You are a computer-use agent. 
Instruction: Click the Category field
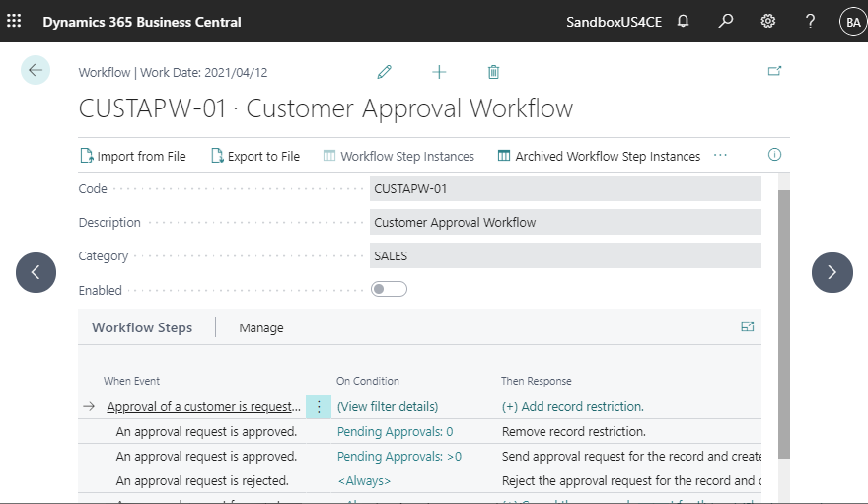[565, 256]
